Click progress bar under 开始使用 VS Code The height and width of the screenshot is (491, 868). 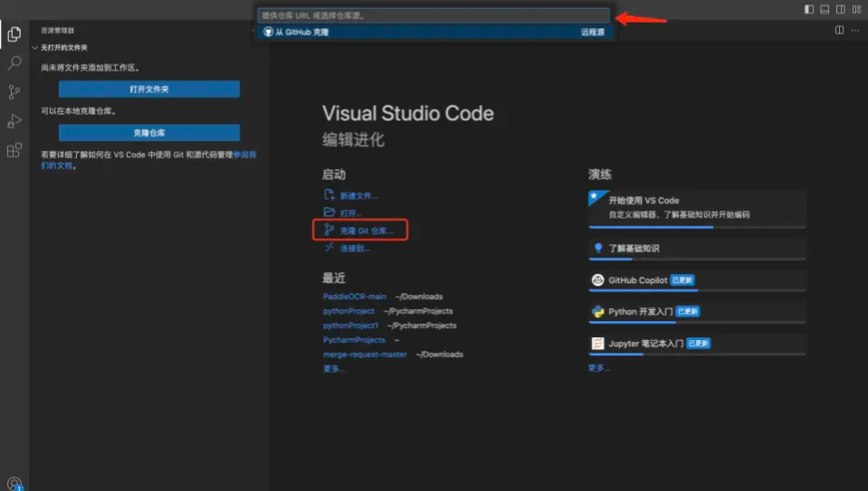pyautogui.click(x=697, y=227)
